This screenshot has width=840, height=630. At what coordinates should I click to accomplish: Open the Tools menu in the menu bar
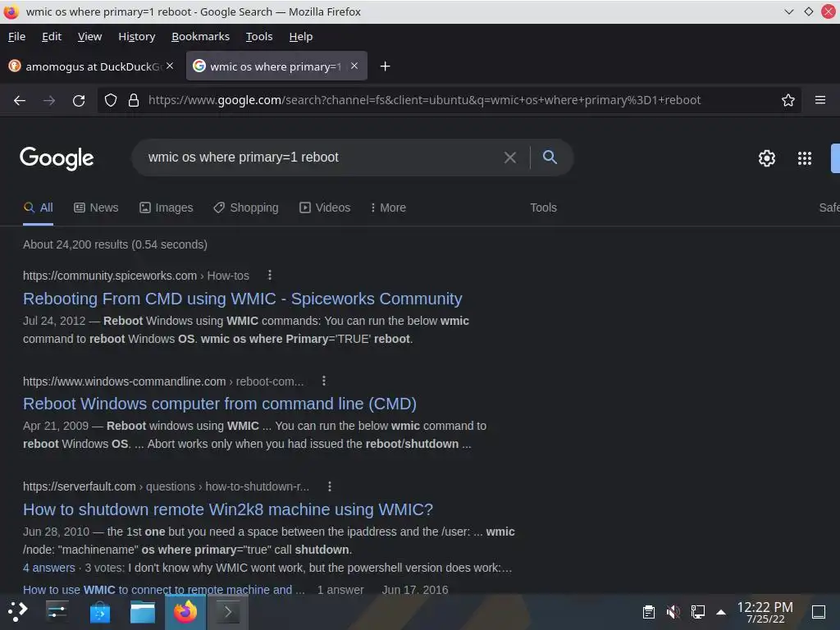tap(259, 36)
